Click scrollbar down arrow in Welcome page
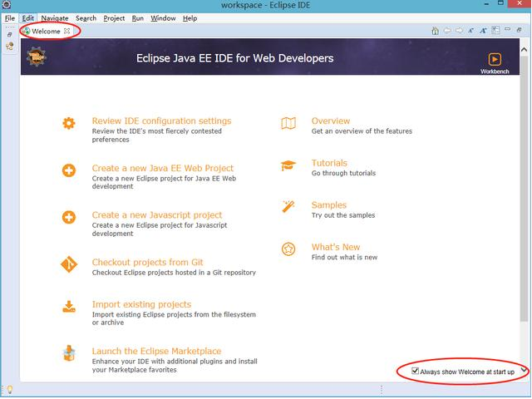Image resolution: width=532 pixels, height=399 pixels. [x=524, y=370]
